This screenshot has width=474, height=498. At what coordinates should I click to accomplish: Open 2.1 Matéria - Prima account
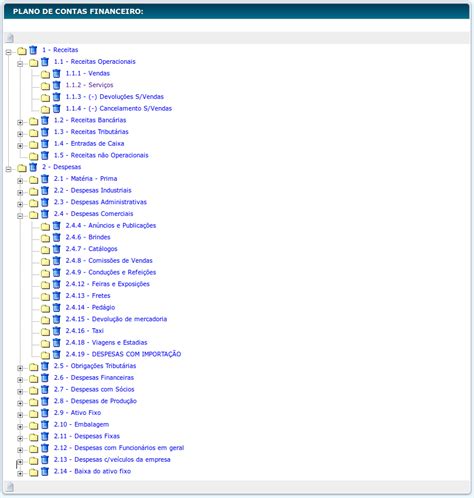(x=85, y=179)
